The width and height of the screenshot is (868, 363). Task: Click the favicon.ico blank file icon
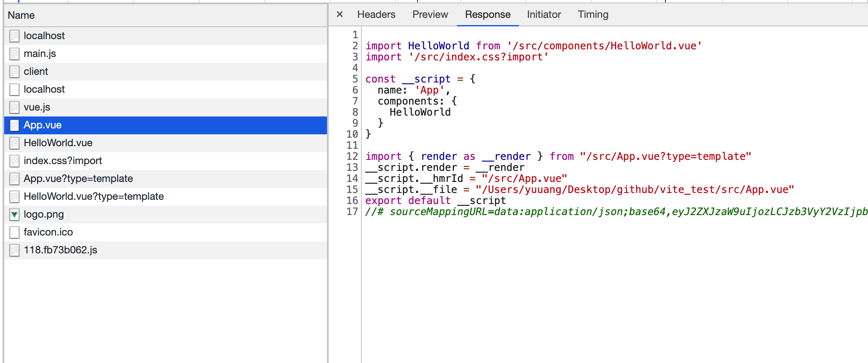pos(14,233)
